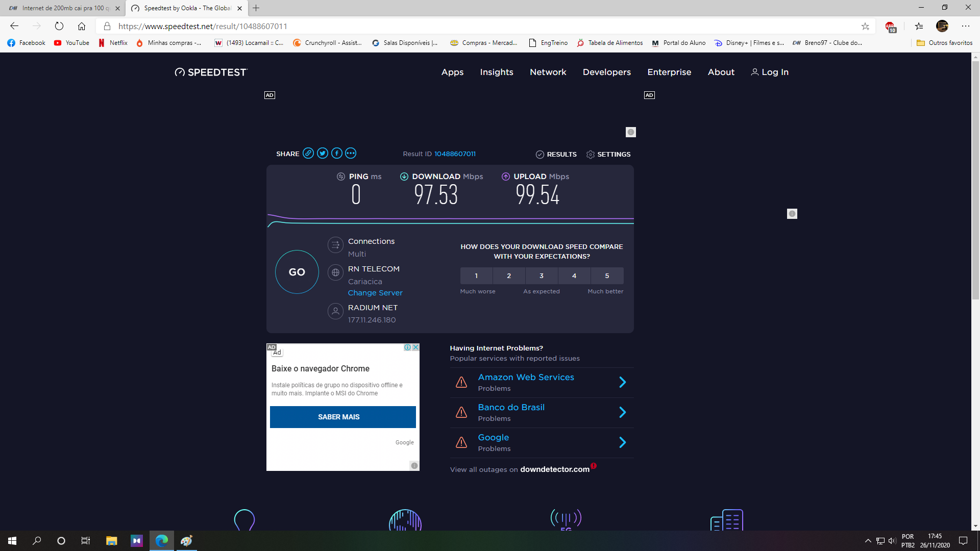980x551 pixels.
Task: Open result ID 10488607011 link
Action: (x=455, y=154)
